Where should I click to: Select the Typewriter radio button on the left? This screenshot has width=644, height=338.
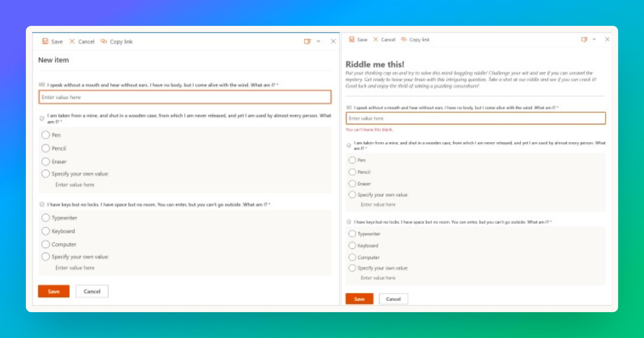pos(46,218)
